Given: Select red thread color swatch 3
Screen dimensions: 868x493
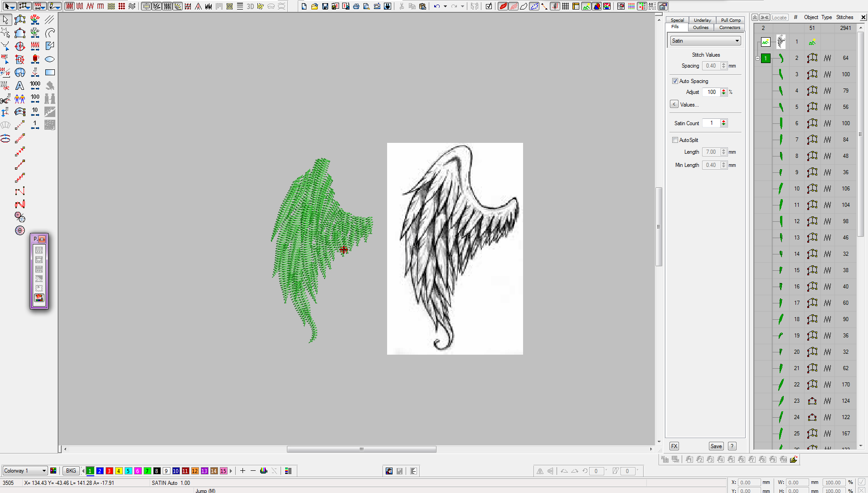Looking at the screenshot, I should (x=109, y=471).
